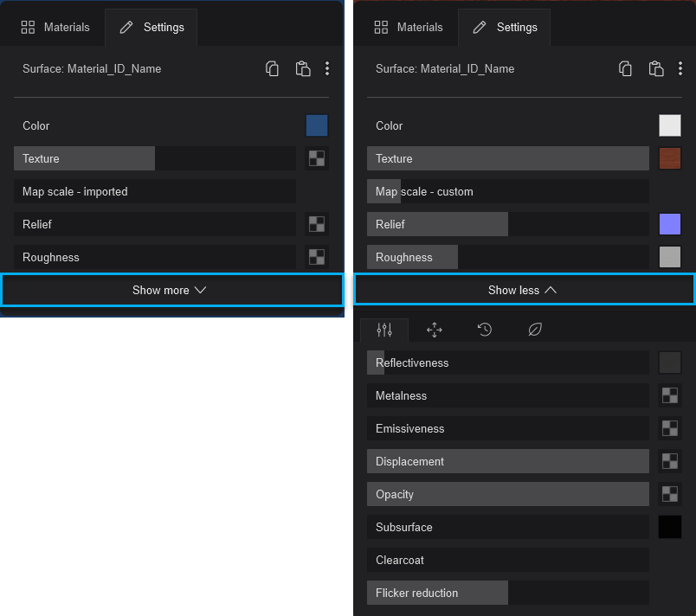Click the black Subsurface color swatch
Image resolution: width=696 pixels, height=616 pixels.
click(670, 527)
